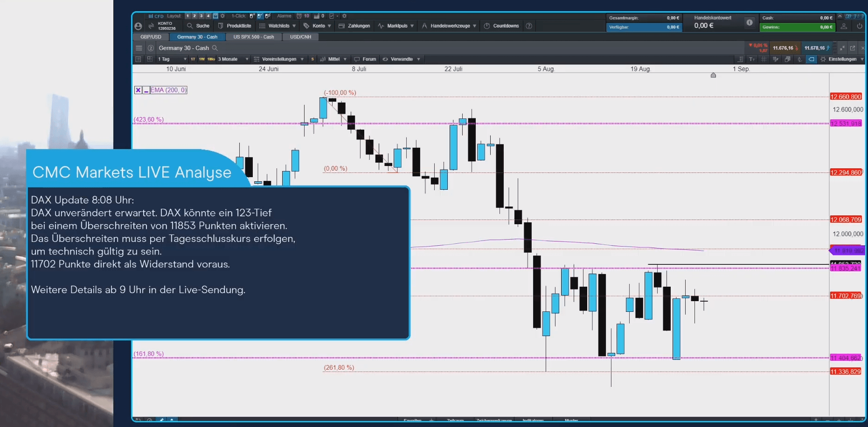Open the Forum chat panel

365,59
